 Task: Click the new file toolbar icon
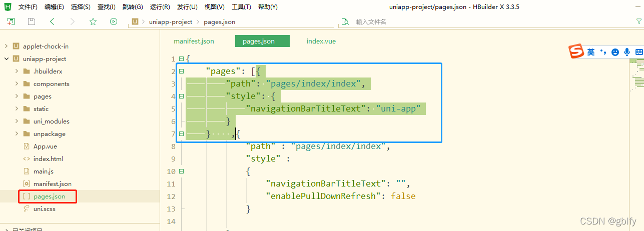pyautogui.click(x=11, y=21)
